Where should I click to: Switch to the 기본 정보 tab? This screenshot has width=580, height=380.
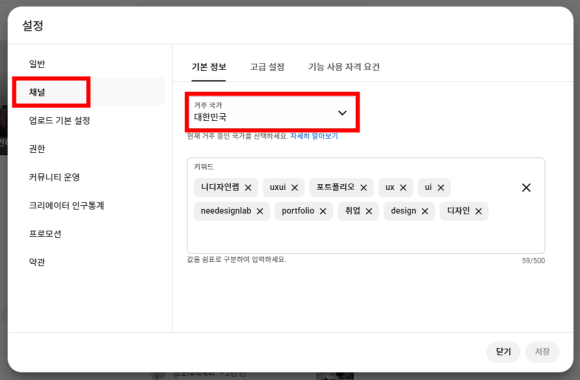[x=209, y=67]
